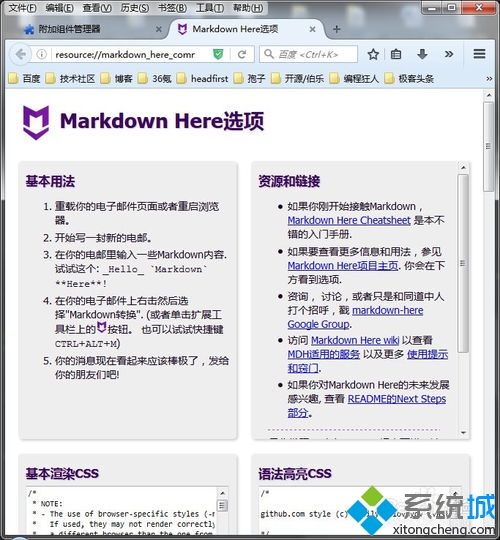Viewport: 500px width, 540px height.
Task: Open the 泡子 bookmark folder
Action: pyautogui.click(x=249, y=79)
